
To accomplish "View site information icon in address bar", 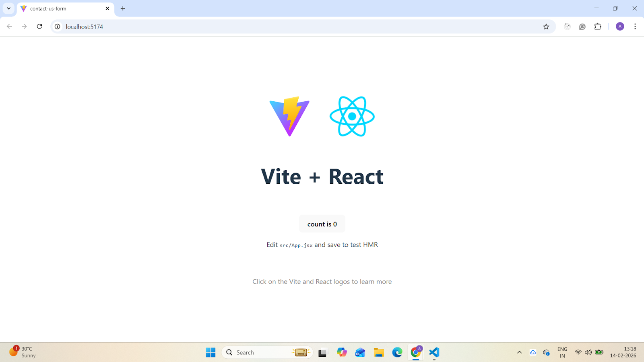I will (58, 27).
